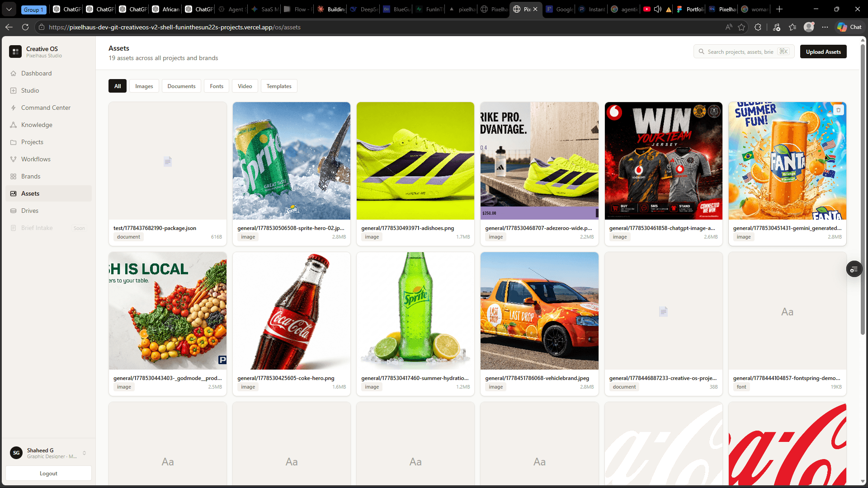Viewport: 868px width, 488px height.
Task: Open the floating panel button at right edge
Action: pos(854,269)
